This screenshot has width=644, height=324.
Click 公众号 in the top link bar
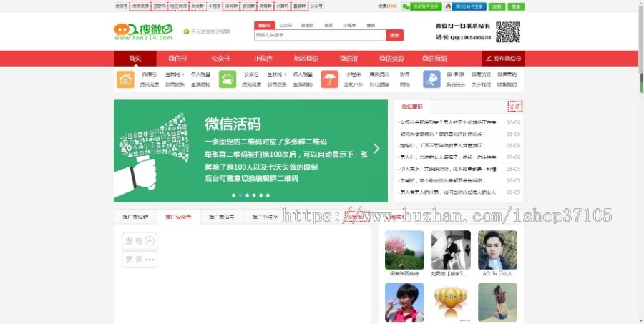pyautogui.click(x=316, y=6)
